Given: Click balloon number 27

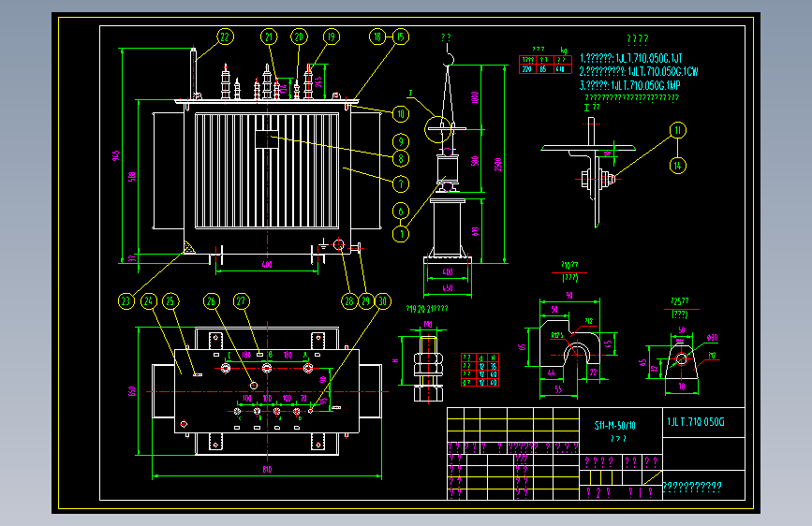Looking at the screenshot, I should [242, 301].
